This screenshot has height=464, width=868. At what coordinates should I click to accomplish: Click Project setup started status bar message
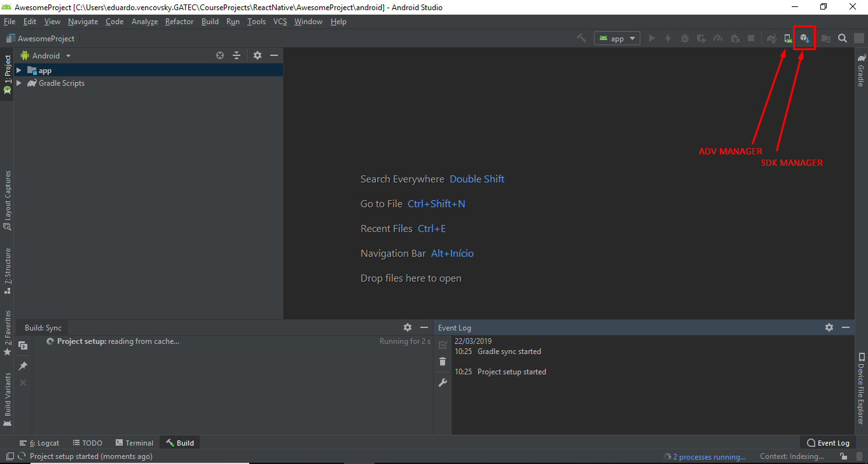coord(91,456)
